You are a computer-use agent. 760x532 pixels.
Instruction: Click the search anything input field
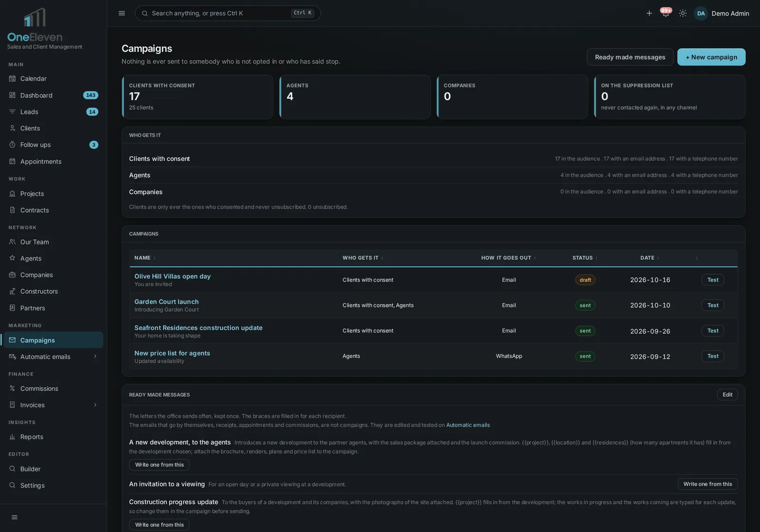[228, 13]
